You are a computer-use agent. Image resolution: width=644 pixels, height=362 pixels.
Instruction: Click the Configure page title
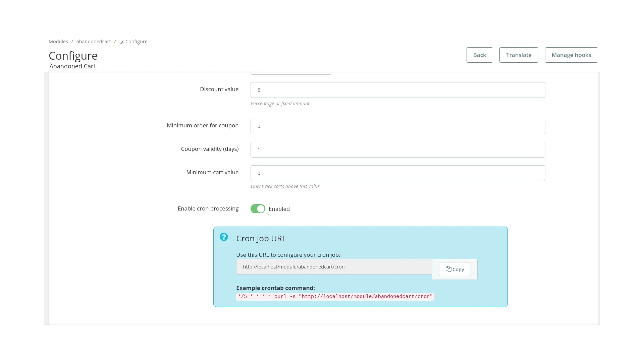(x=73, y=56)
